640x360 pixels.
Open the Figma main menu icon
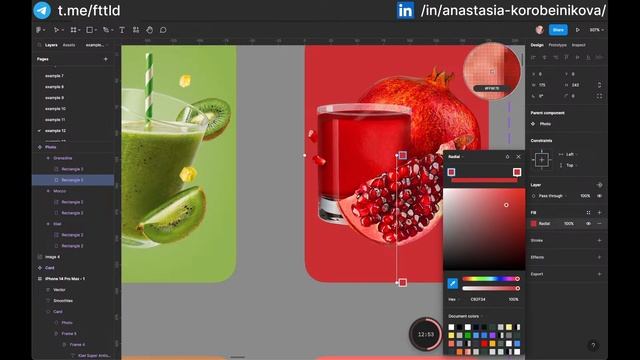tap(39, 30)
